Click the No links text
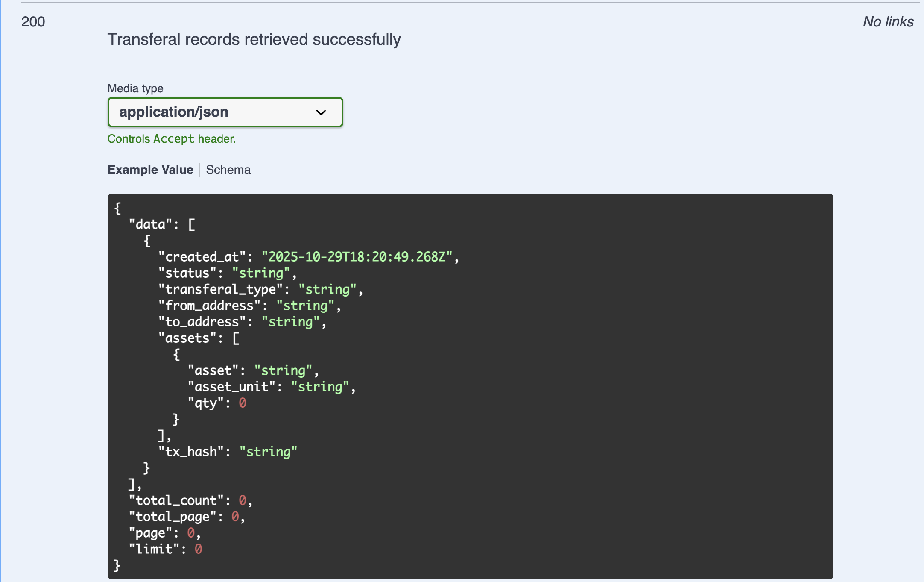Screen dimensions: 924x582 [888, 22]
